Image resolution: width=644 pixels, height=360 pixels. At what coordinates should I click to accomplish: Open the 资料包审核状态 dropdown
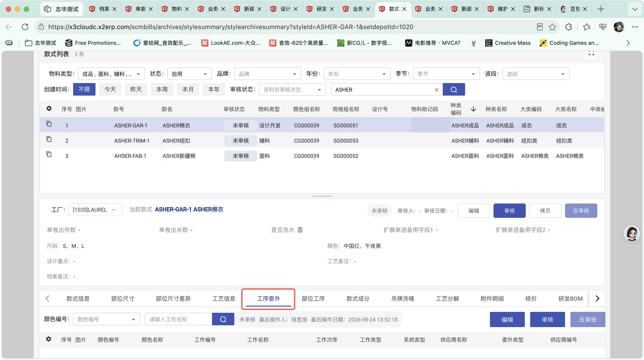[292, 89]
